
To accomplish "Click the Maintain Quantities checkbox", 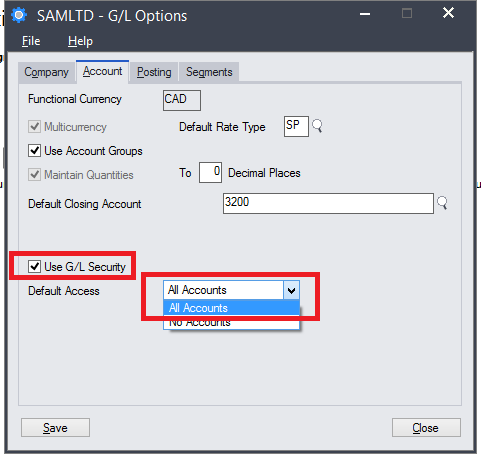I will [34, 174].
